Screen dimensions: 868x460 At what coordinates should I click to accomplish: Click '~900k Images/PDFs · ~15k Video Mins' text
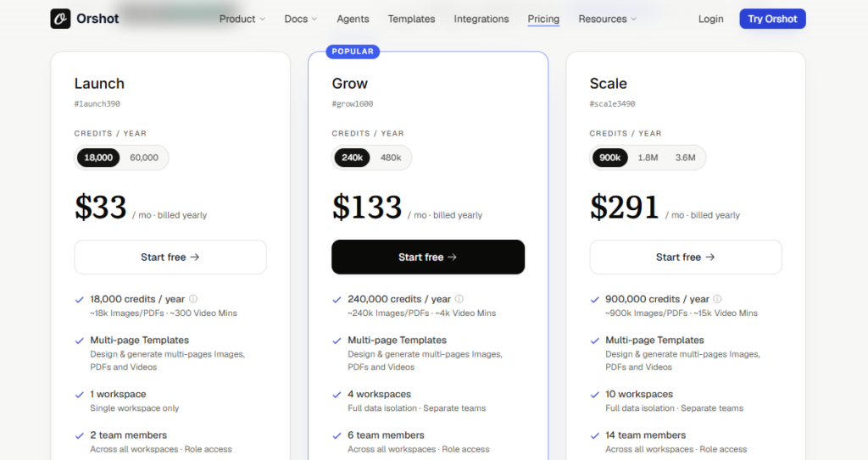(x=682, y=313)
